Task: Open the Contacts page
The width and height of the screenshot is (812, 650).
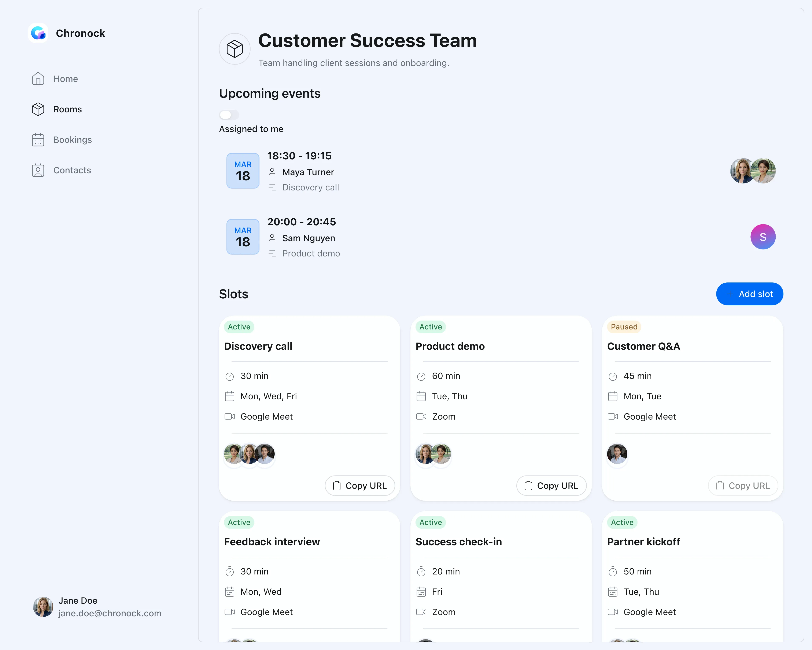Action: coord(61,170)
